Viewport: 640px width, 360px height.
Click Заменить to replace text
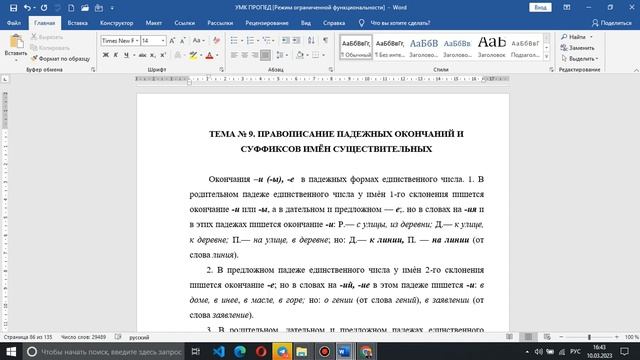coord(578,48)
